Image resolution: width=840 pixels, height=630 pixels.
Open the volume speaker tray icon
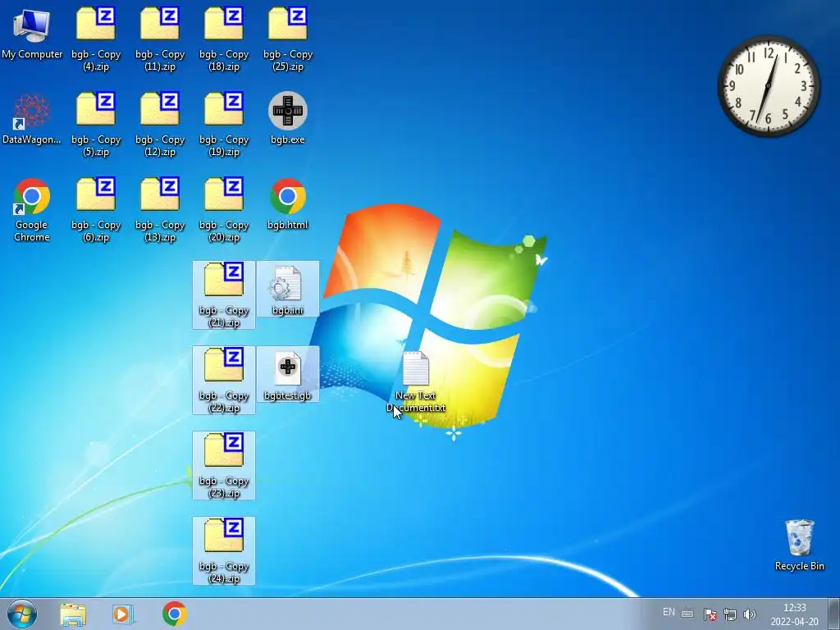click(750, 614)
